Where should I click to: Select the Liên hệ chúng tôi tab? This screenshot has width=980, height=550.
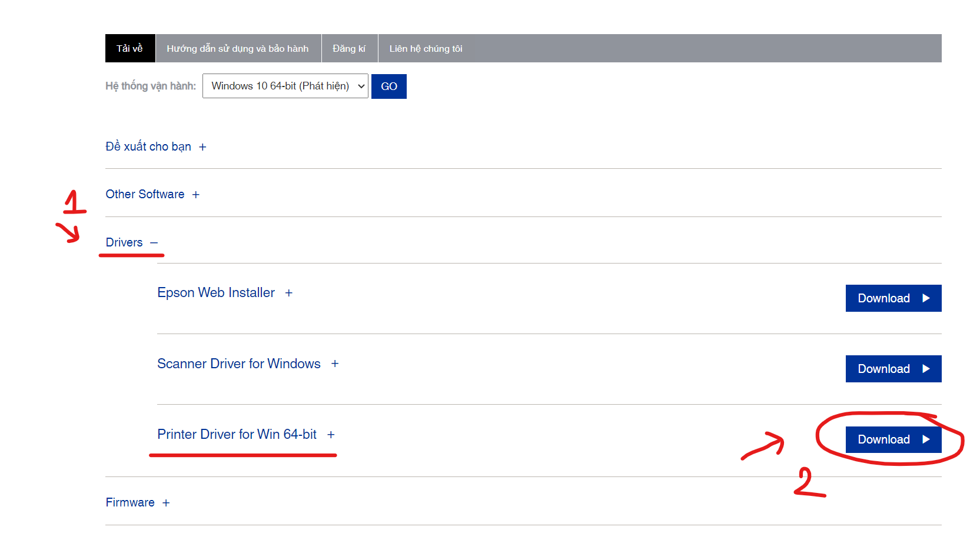point(426,48)
